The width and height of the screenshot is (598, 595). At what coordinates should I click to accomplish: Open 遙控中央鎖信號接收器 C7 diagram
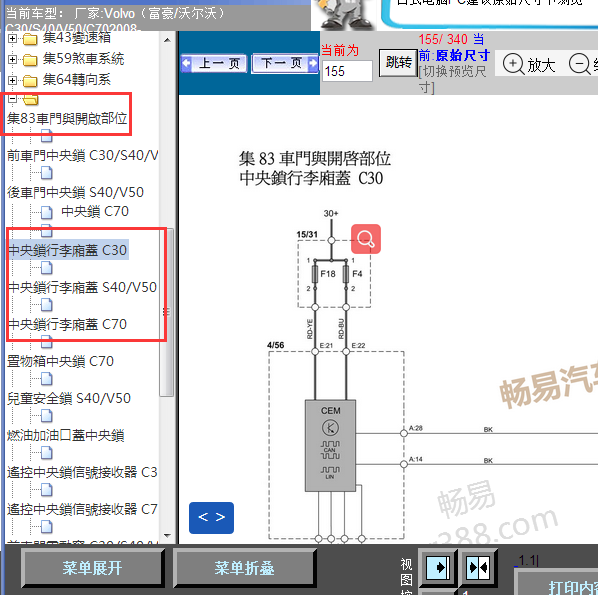pos(82,510)
